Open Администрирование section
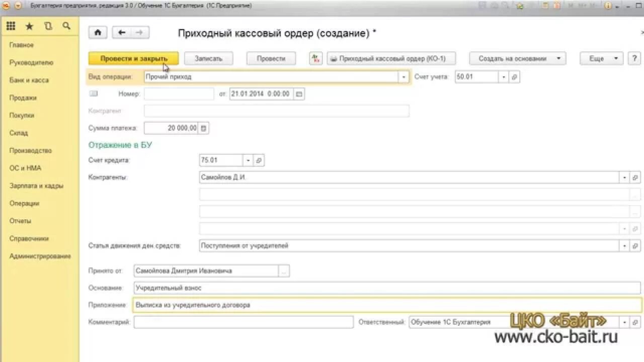Image resolution: width=644 pixels, height=362 pixels. coord(40,256)
